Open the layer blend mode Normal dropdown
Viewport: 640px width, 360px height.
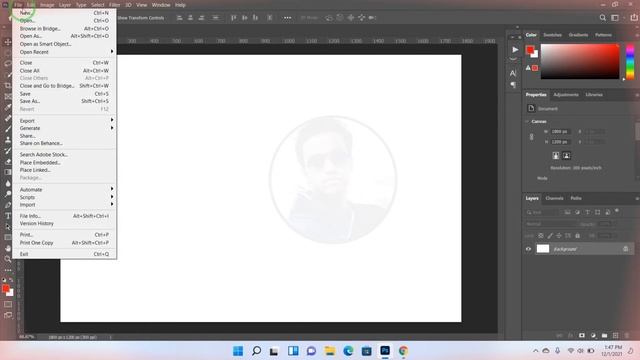click(x=552, y=224)
